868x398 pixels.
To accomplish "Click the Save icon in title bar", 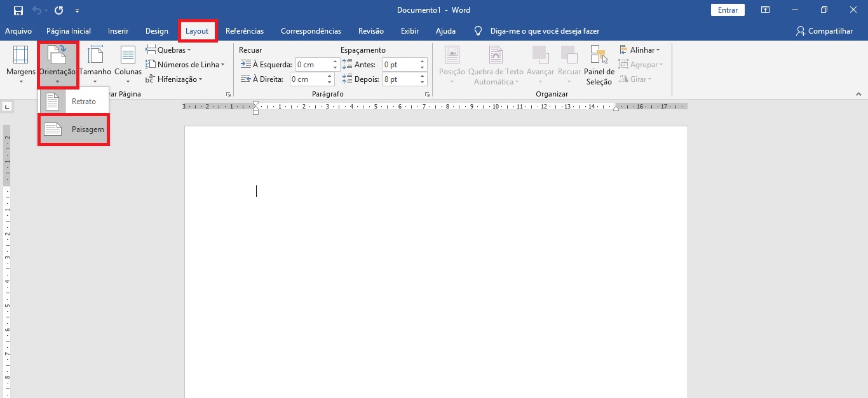I will (18, 10).
